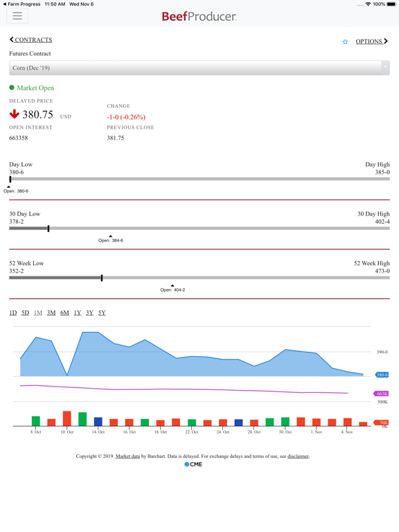
Task: Click the 30 Day High value 402-4
Action: (382, 222)
